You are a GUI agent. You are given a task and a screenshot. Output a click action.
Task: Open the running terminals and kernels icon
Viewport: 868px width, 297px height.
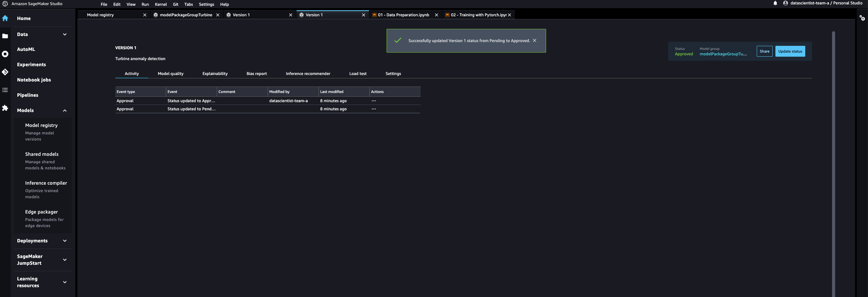pyautogui.click(x=5, y=54)
